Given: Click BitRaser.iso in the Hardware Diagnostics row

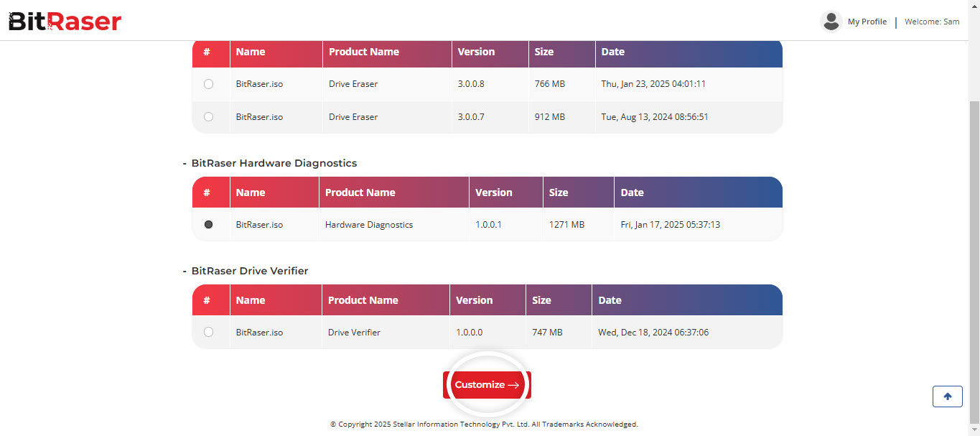Looking at the screenshot, I should pos(259,225).
